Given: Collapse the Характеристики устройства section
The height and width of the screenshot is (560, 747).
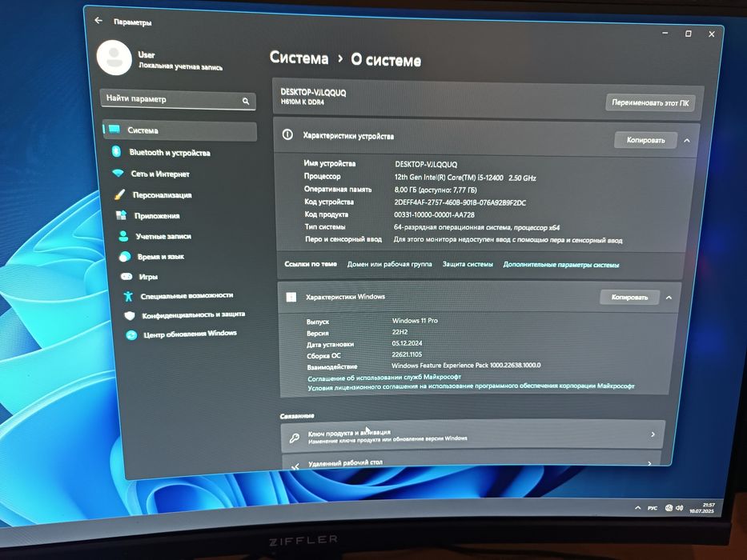Looking at the screenshot, I should click(686, 141).
